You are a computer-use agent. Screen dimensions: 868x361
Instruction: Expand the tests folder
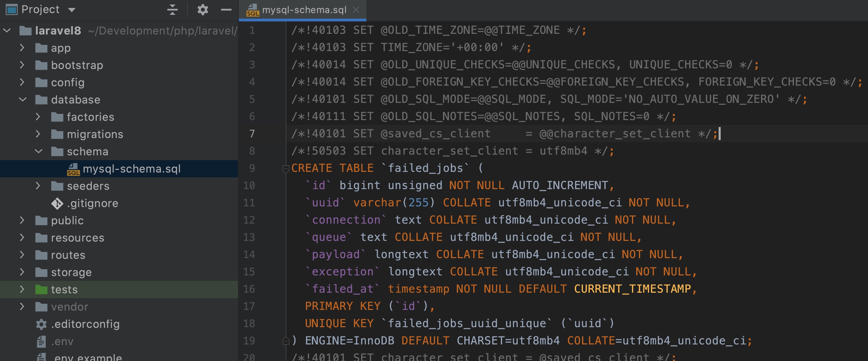(x=22, y=289)
